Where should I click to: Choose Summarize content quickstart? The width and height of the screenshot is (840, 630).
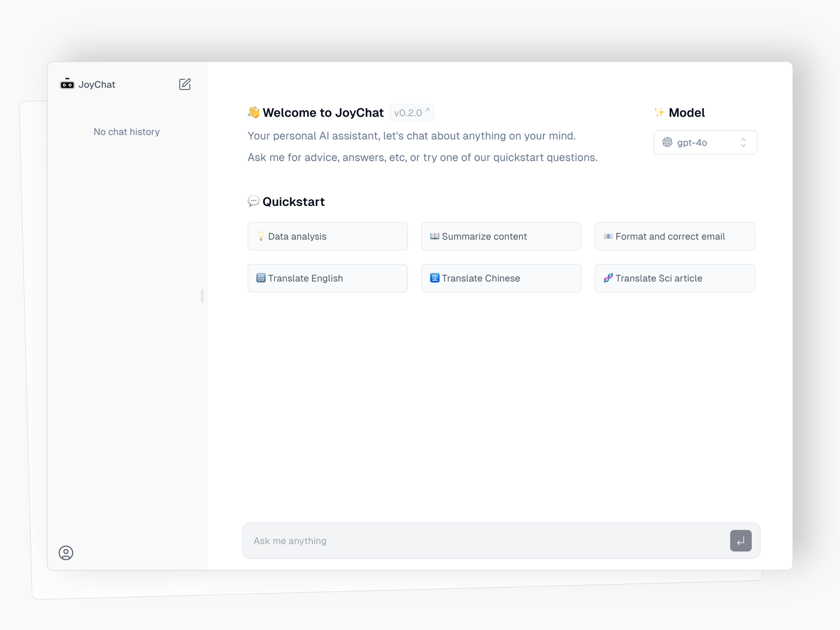(x=501, y=236)
